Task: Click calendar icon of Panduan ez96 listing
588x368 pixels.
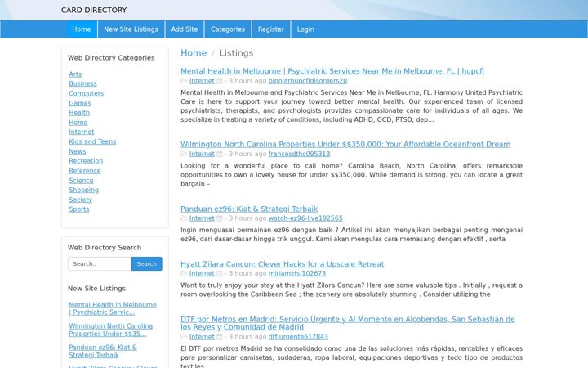Action: (x=220, y=218)
